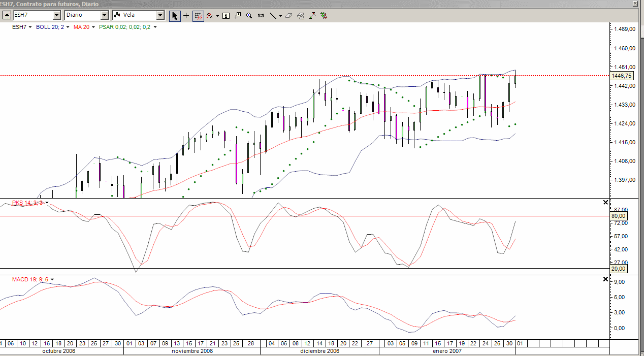Expand the Diario timeframe dropdown
Viewport: 644px width, 356px height.
[105, 15]
